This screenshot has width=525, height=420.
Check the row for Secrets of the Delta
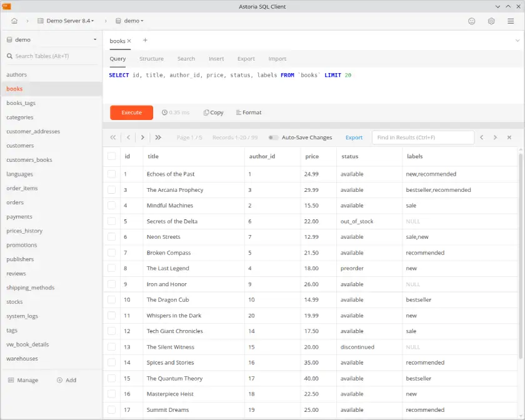click(111, 221)
